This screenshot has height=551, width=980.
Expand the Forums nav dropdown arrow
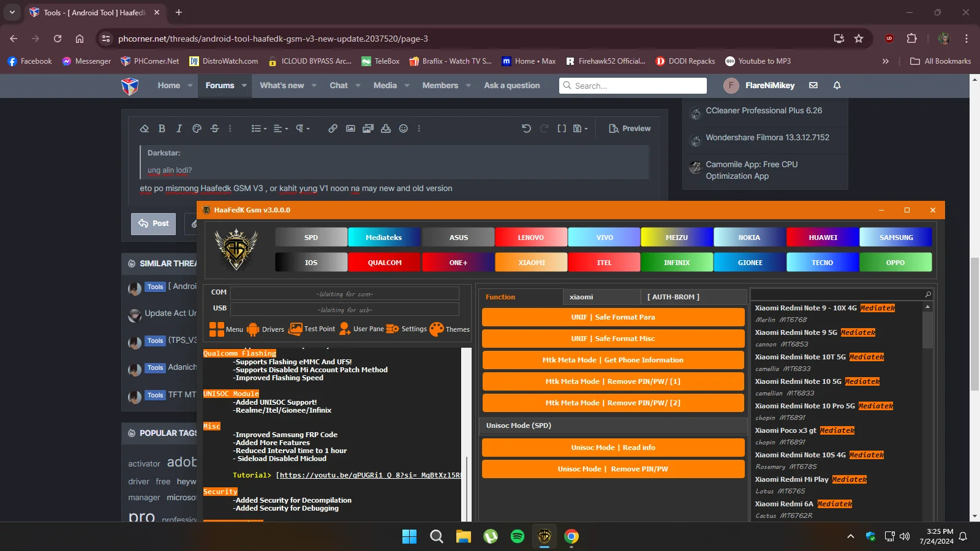pos(244,86)
